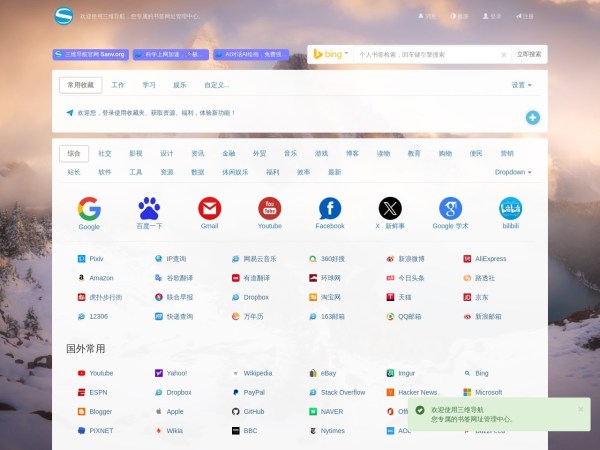This screenshot has height=450, width=600.
Task: Click the Baidu paw icon
Action: point(149,208)
